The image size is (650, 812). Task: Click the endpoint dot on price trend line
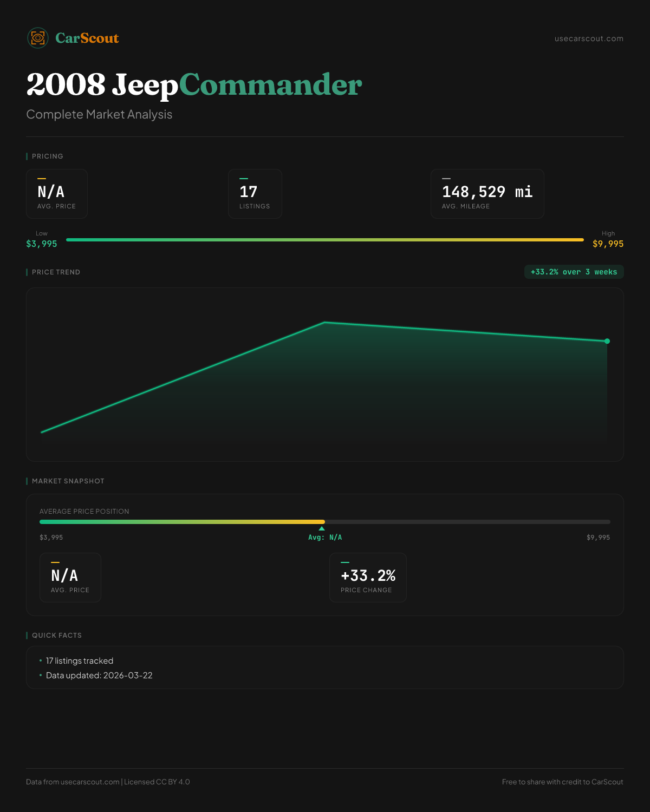click(607, 341)
